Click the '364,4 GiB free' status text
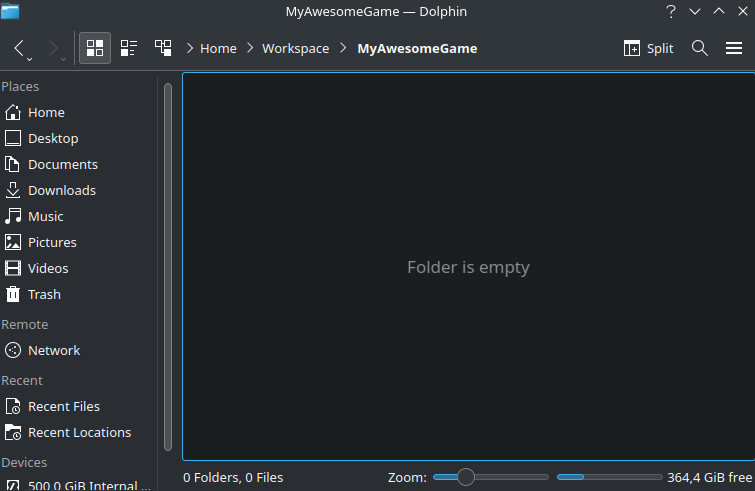755x491 pixels. coord(709,478)
